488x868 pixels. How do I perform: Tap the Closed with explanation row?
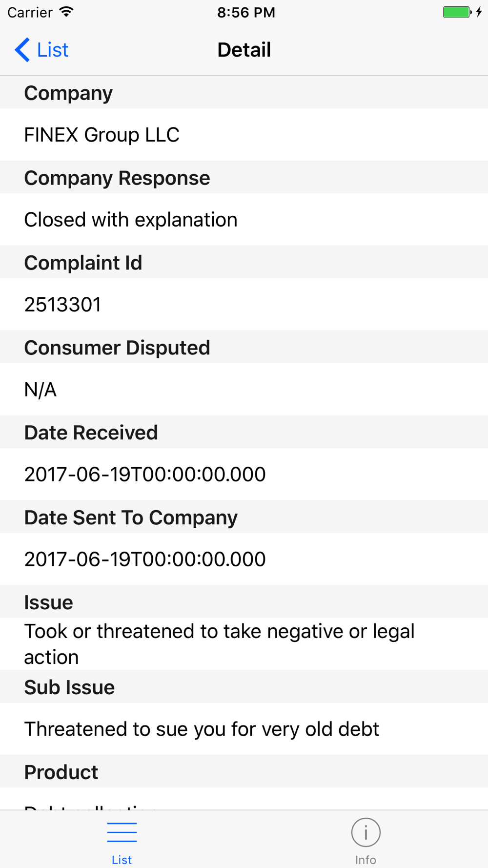point(244,220)
